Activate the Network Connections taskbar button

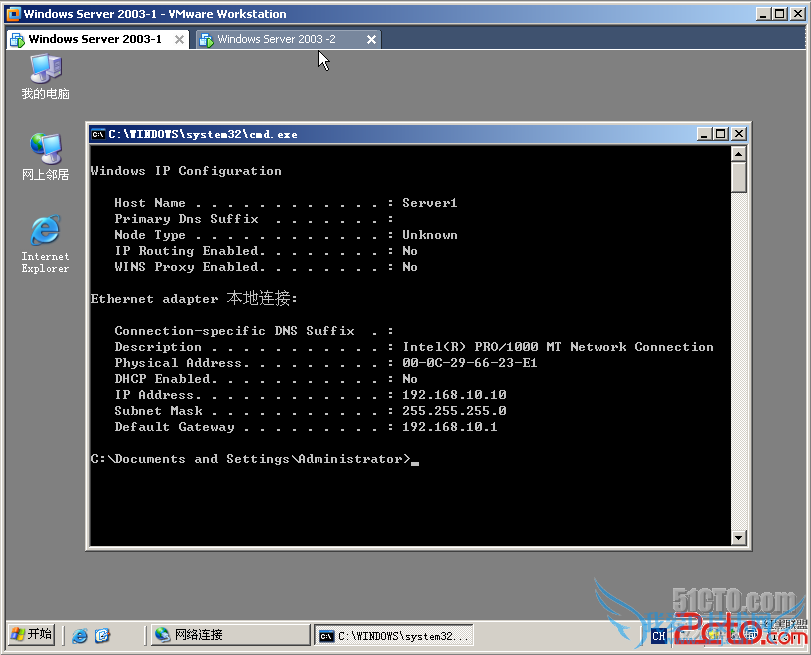231,635
